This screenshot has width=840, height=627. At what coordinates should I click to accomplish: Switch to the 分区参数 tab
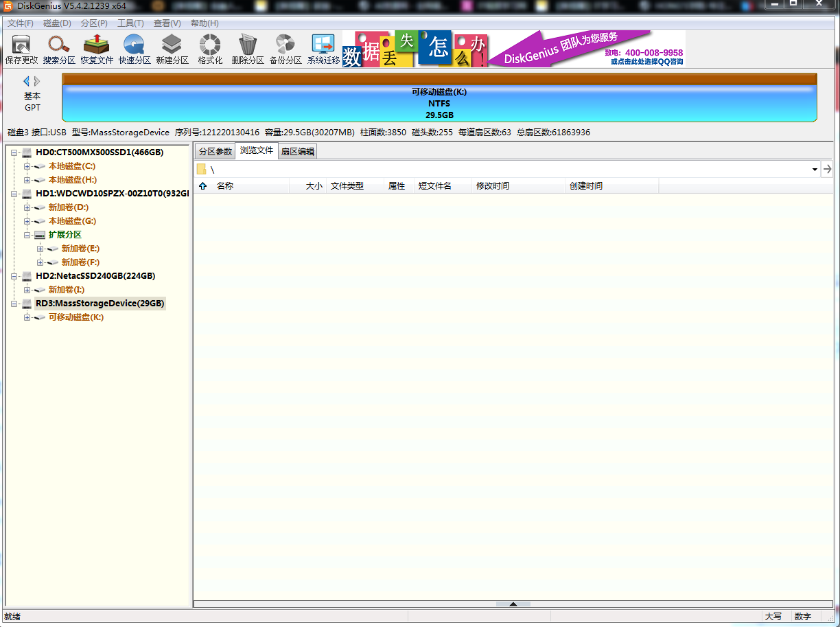click(x=215, y=152)
